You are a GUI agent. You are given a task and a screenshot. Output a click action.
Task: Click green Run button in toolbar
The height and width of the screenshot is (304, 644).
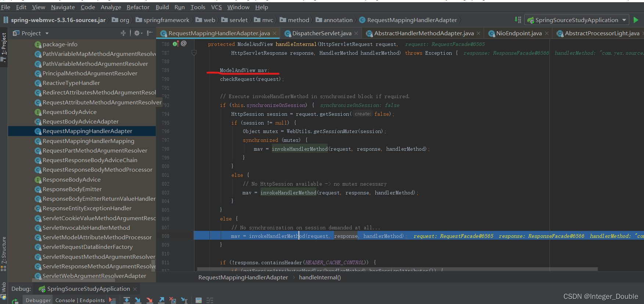point(636,20)
